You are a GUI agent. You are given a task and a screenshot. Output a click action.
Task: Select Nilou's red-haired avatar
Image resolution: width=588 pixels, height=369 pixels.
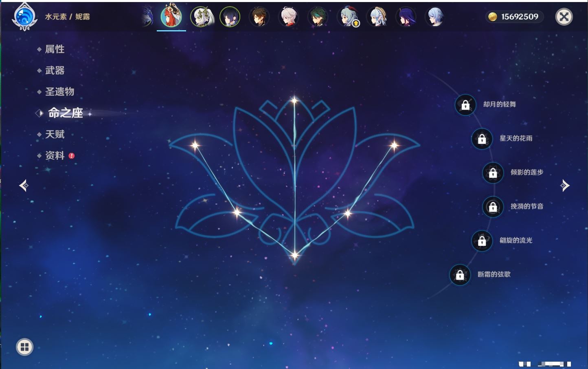pyautogui.click(x=171, y=16)
